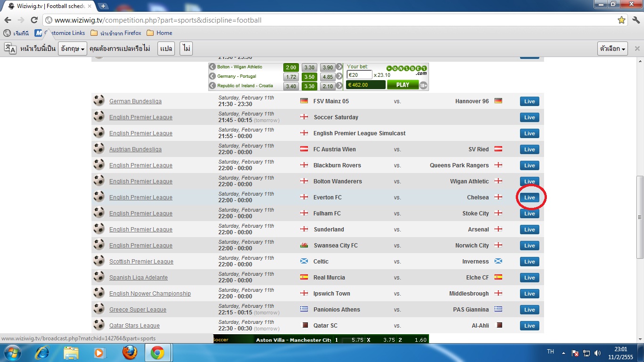Viewport: 644px width, 362px height.
Task: Click the address bar URL
Action: pos(158,20)
